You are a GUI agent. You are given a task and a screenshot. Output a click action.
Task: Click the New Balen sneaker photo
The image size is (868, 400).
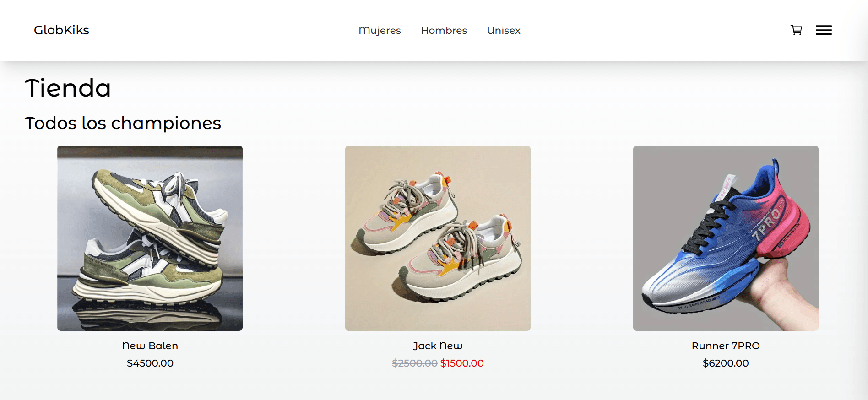150,238
